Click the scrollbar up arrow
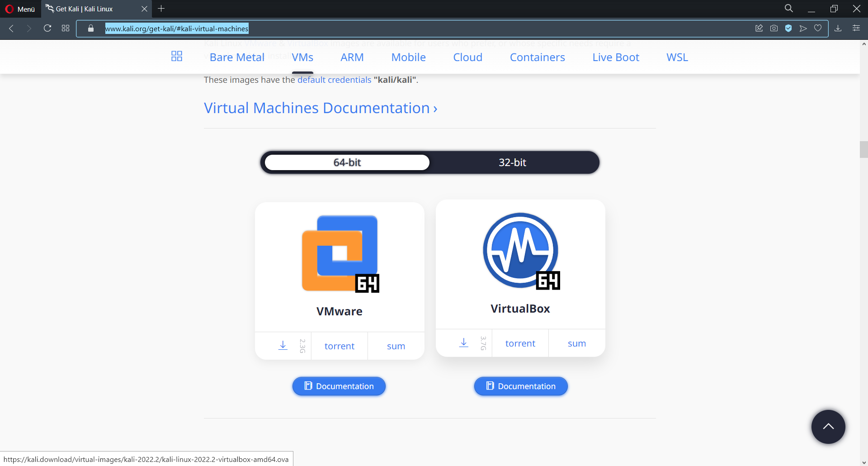 [x=864, y=44]
